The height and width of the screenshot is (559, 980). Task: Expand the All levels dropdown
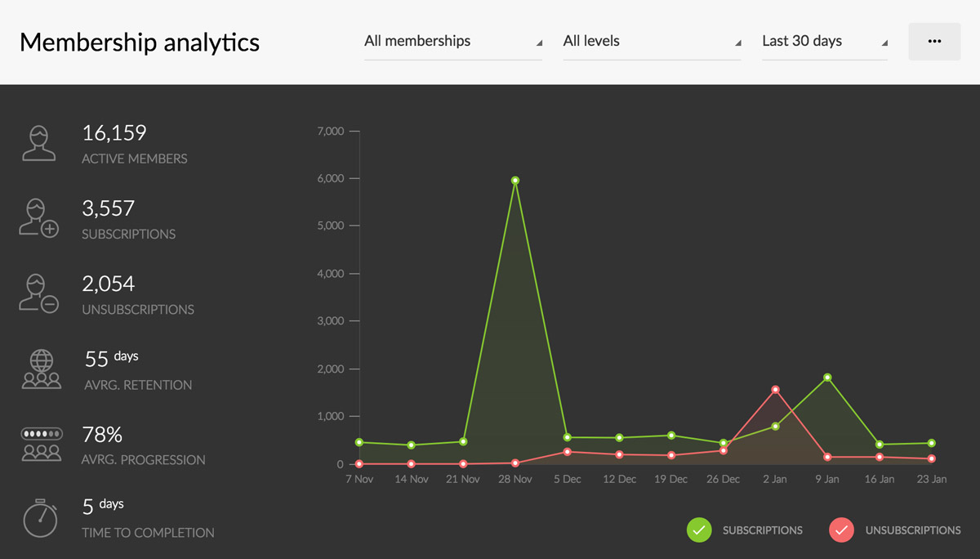(651, 42)
